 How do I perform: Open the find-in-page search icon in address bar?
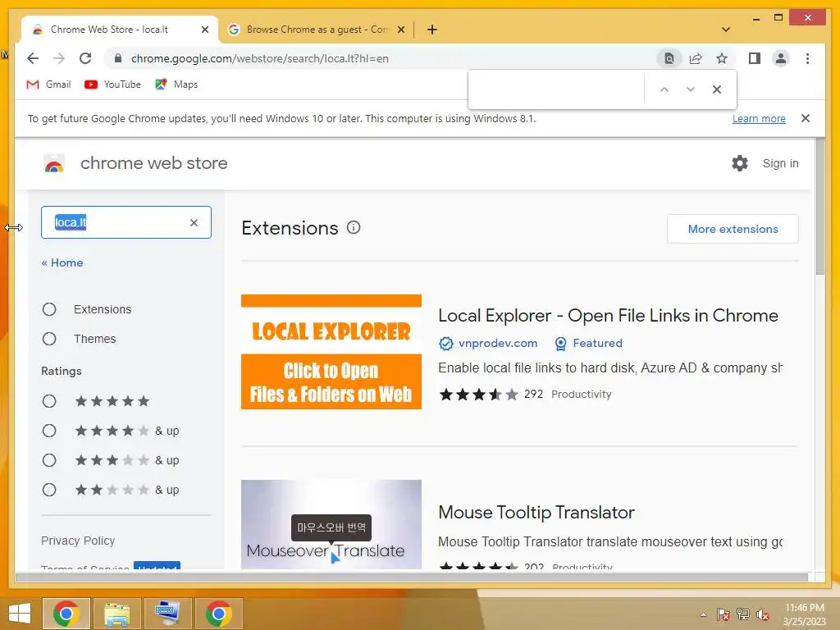click(x=669, y=58)
